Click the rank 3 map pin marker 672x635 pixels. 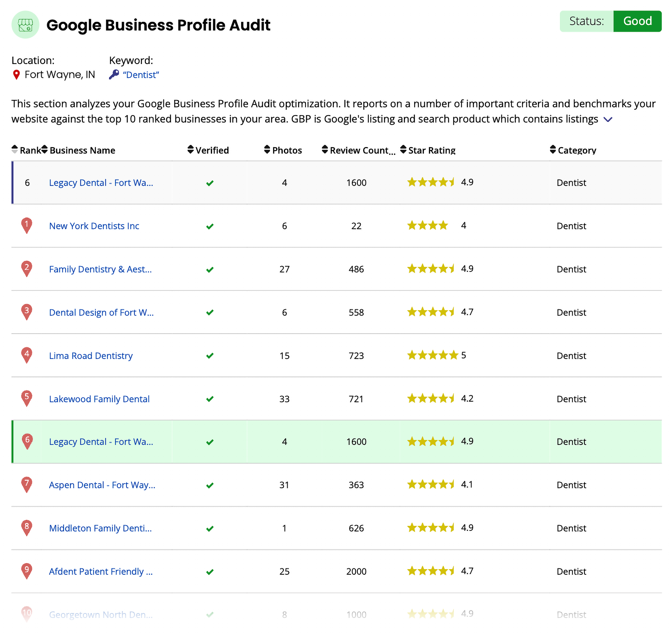pos(27,312)
